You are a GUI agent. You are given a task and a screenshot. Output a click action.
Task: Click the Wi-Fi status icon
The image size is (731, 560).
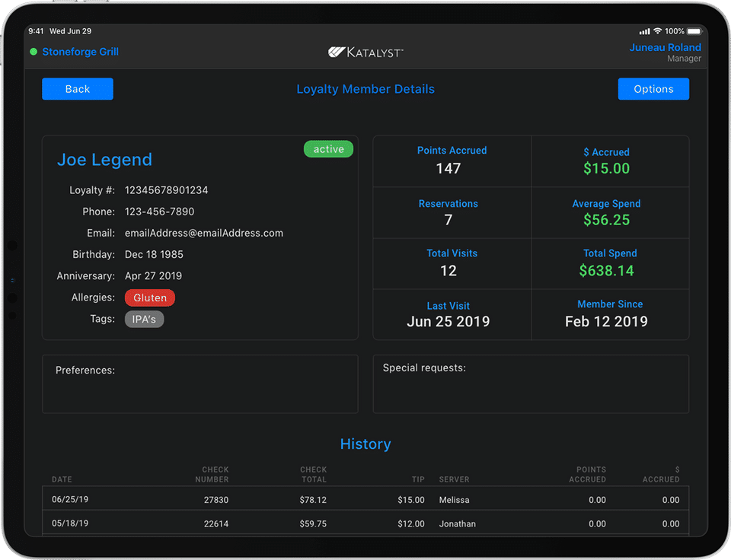657,31
